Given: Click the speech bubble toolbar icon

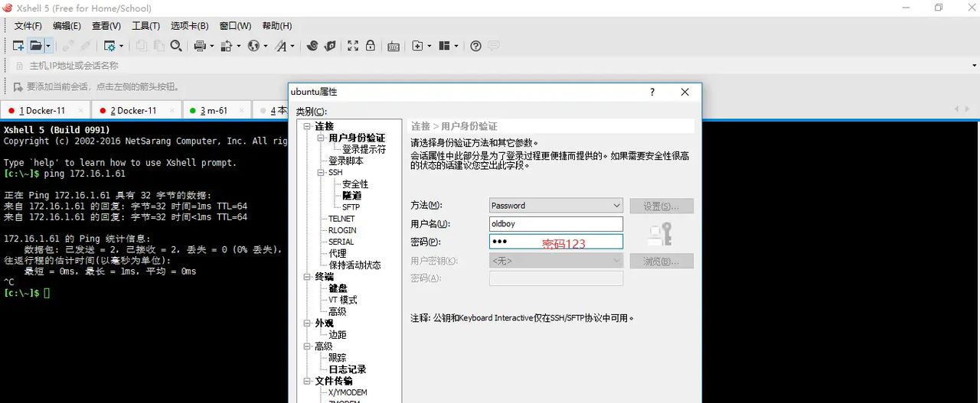Looking at the screenshot, I should click(494, 46).
